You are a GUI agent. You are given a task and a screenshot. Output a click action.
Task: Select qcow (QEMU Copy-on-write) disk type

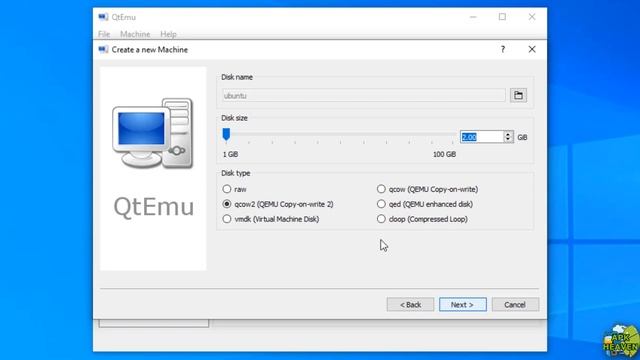[427, 189]
